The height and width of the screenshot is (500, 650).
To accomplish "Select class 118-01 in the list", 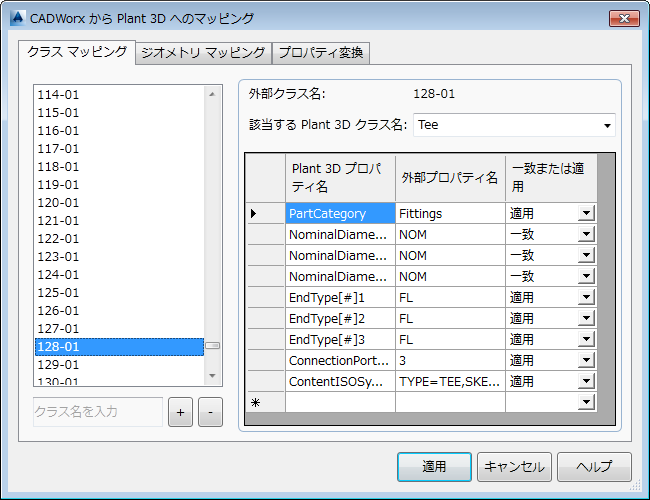I will 119,167.
